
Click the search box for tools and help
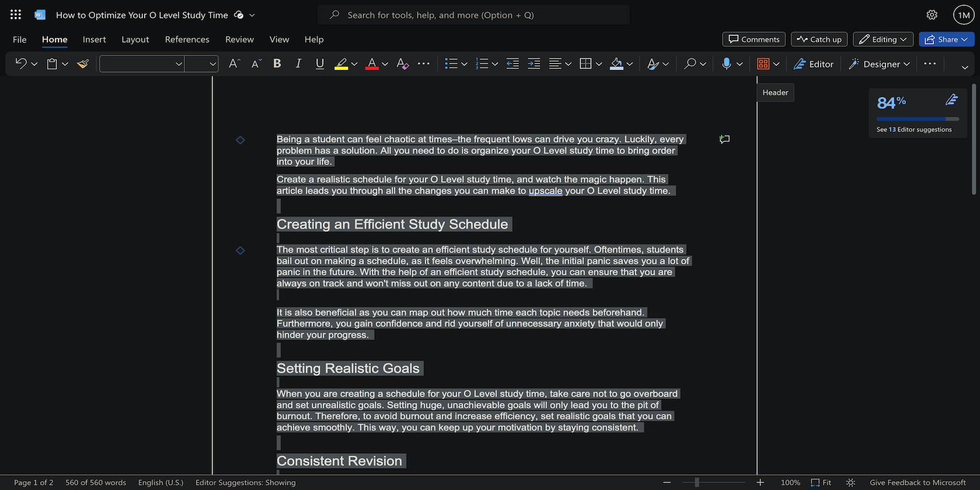tap(474, 15)
